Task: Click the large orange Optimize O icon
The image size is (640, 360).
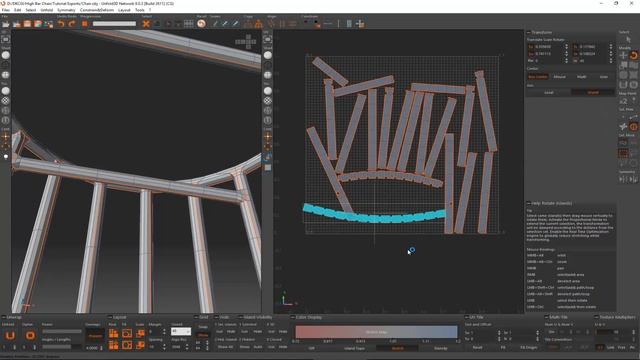Action: 30,336
